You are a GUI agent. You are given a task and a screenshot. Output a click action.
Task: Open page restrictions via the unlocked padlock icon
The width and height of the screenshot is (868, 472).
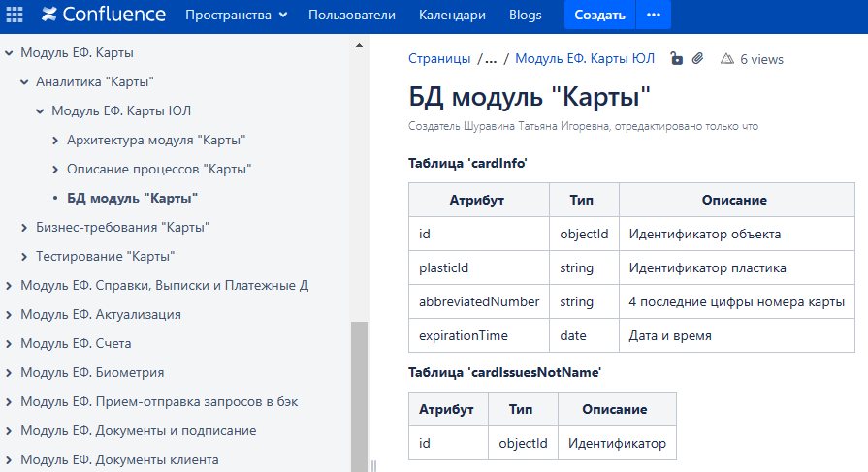click(677, 59)
